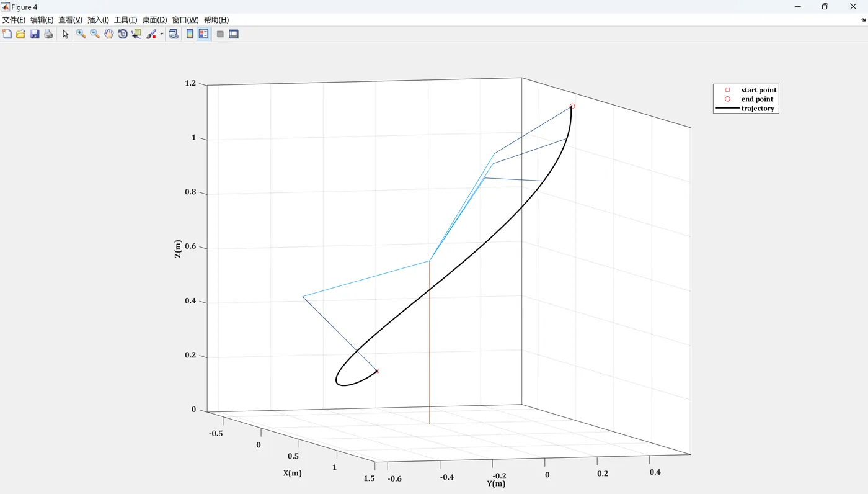This screenshot has height=494, width=868.
Task: Click the red start point square on the plot
Action: click(x=377, y=371)
